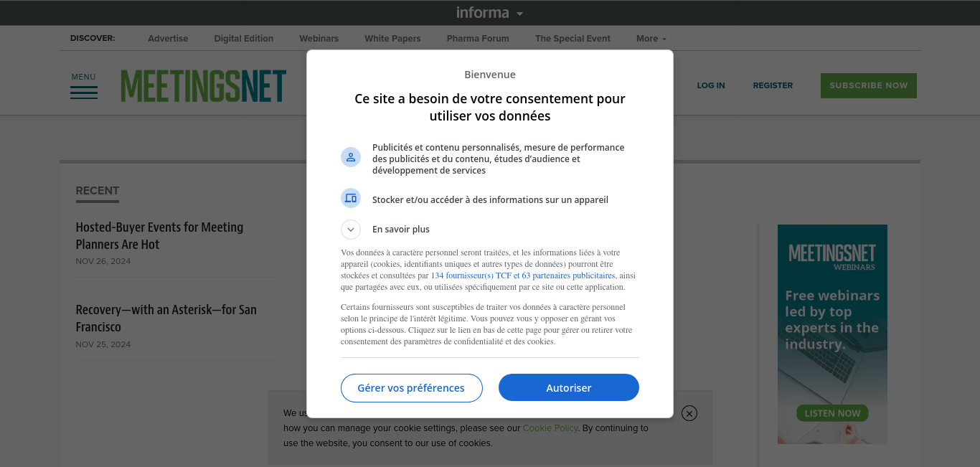The image size is (980, 467).
Task: Click the Autoriser button
Action: pyautogui.click(x=569, y=387)
